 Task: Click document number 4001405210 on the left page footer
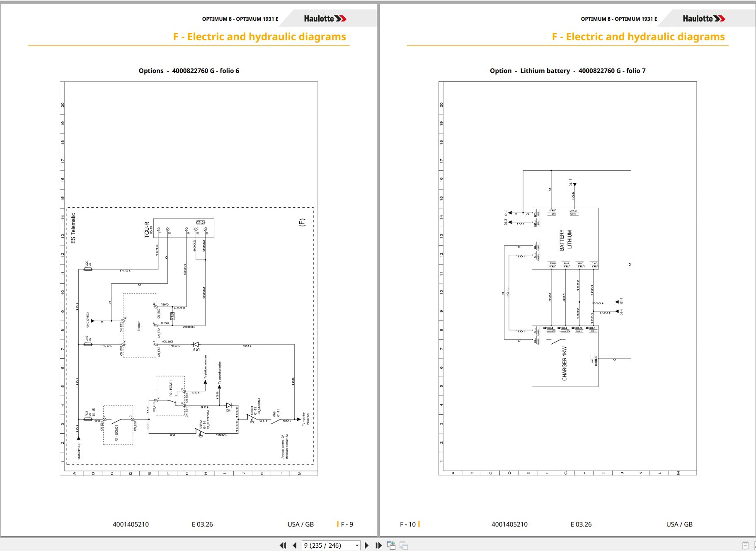pyautogui.click(x=131, y=524)
